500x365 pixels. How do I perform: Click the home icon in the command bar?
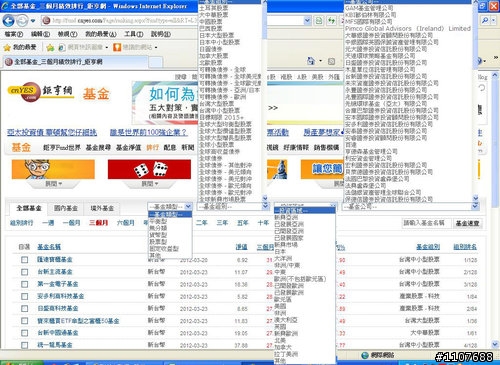[x=311, y=61]
